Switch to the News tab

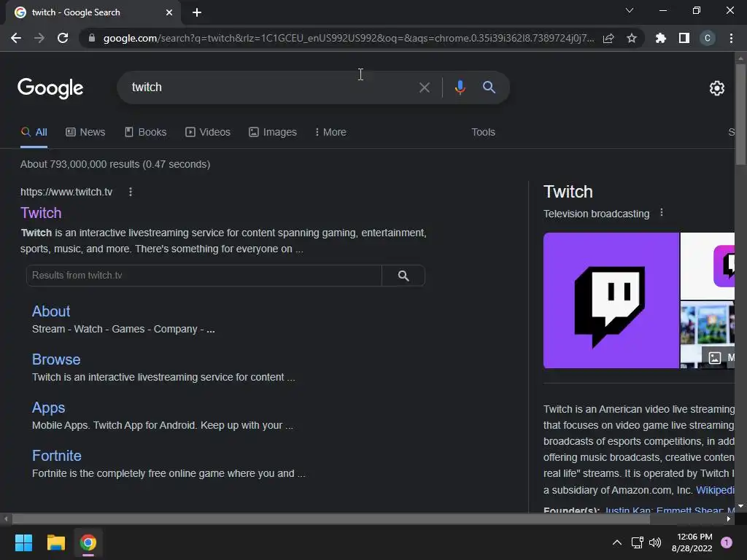click(x=85, y=133)
